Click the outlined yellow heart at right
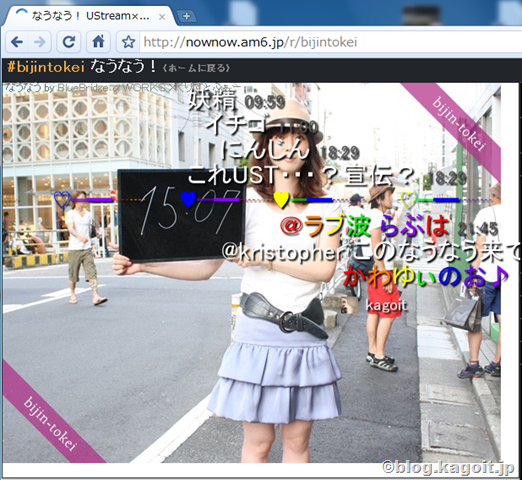 [x=408, y=199]
